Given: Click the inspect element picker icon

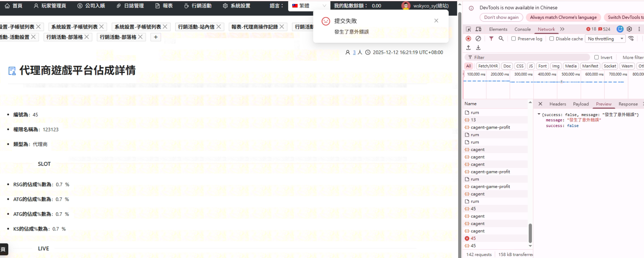Looking at the screenshot, I should 468,29.
